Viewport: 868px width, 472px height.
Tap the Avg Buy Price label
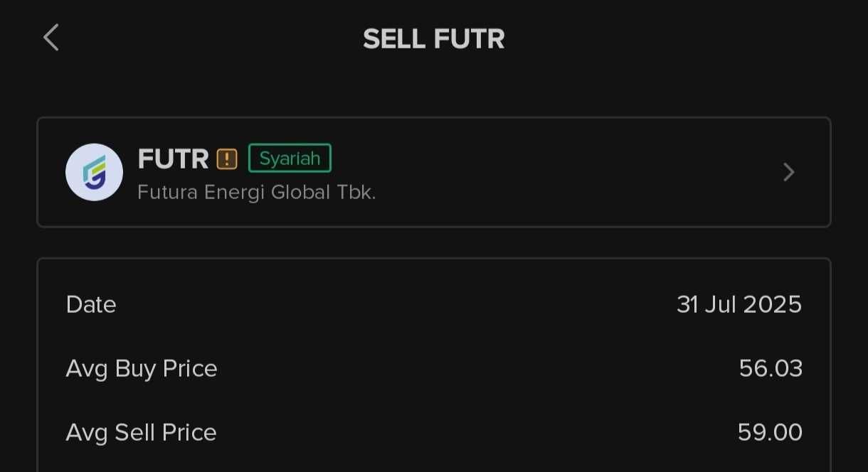142,368
